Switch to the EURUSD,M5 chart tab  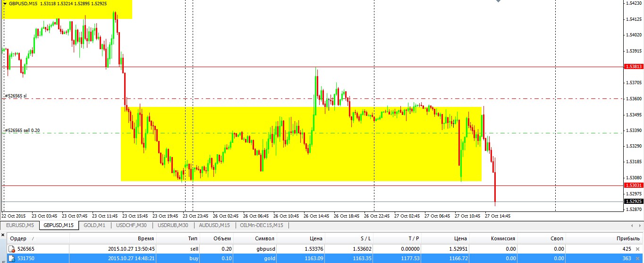pyautogui.click(x=20, y=226)
